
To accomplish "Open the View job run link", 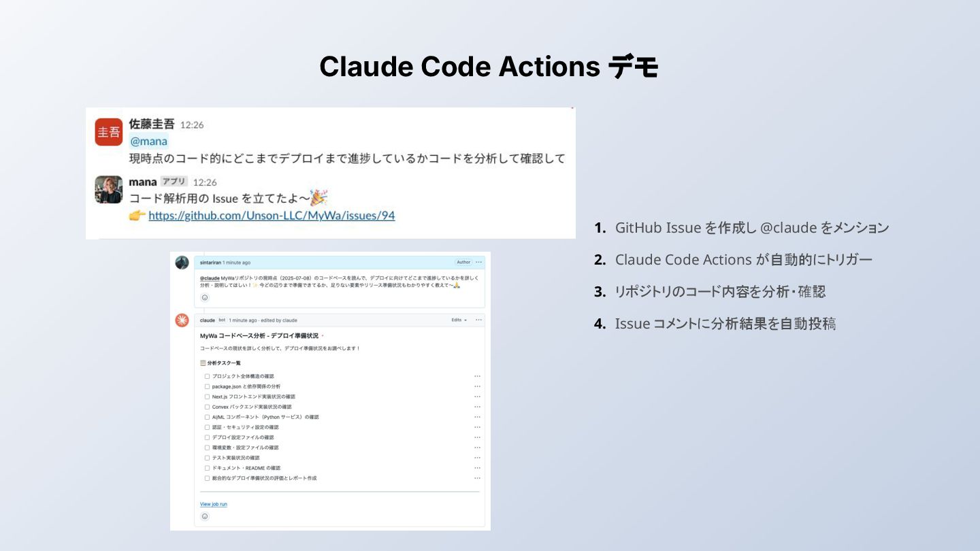I will (x=214, y=504).
